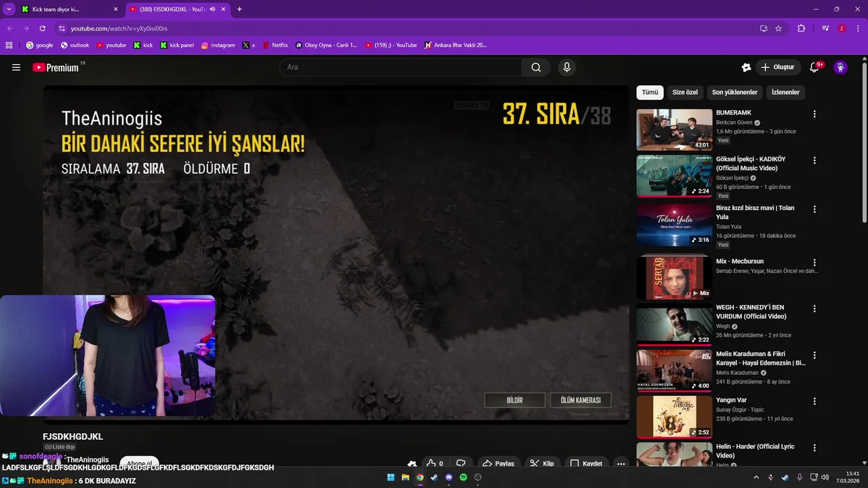The width and height of the screenshot is (868, 488).
Task: Reload the page
Action: point(42,28)
